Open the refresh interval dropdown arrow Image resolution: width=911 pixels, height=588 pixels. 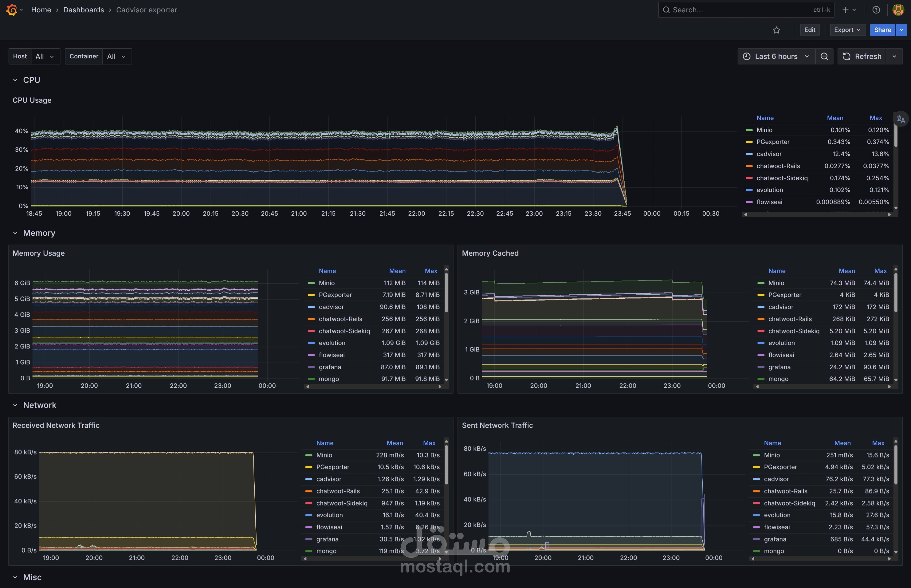coord(894,56)
